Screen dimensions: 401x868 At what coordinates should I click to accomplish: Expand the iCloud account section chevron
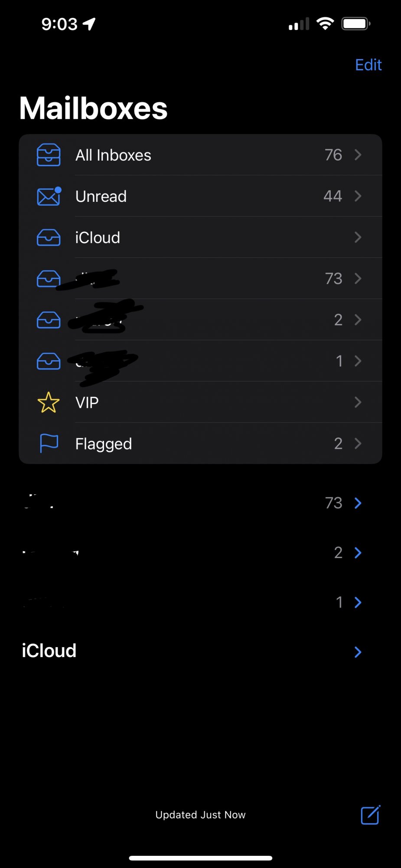(358, 652)
